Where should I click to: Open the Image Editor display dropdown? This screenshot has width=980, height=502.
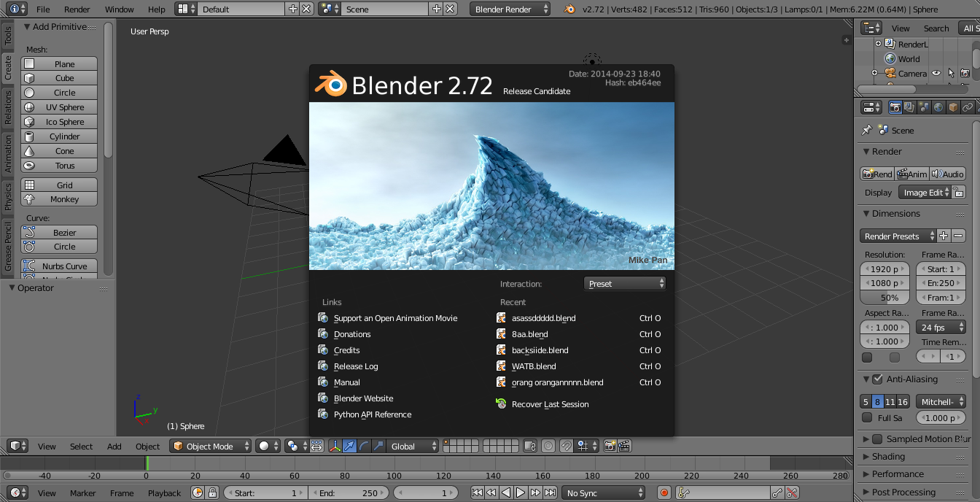click(925, 192)
